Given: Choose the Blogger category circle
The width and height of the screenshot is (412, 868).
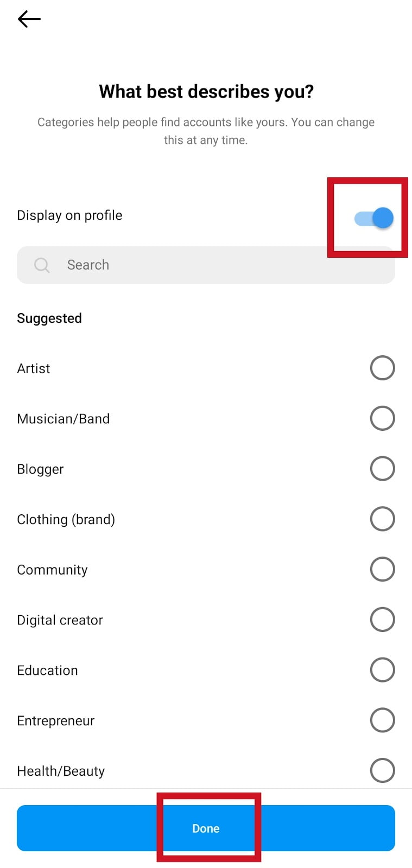Looking at the screenshot, I should [383, 468].
